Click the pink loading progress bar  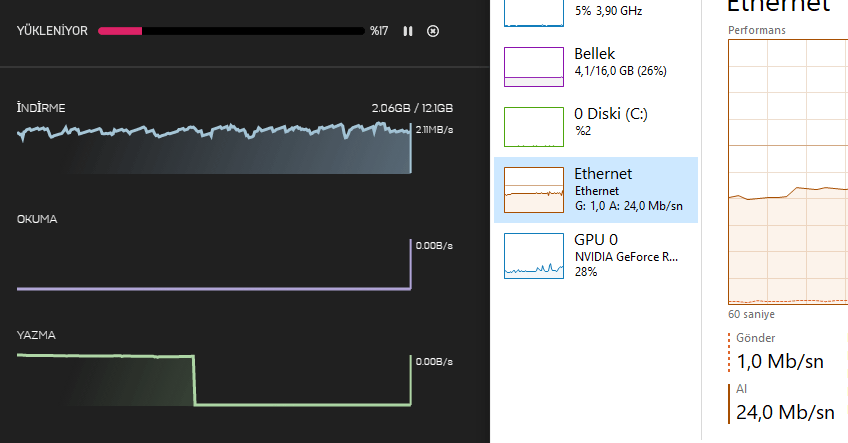(x=230, y=31)
